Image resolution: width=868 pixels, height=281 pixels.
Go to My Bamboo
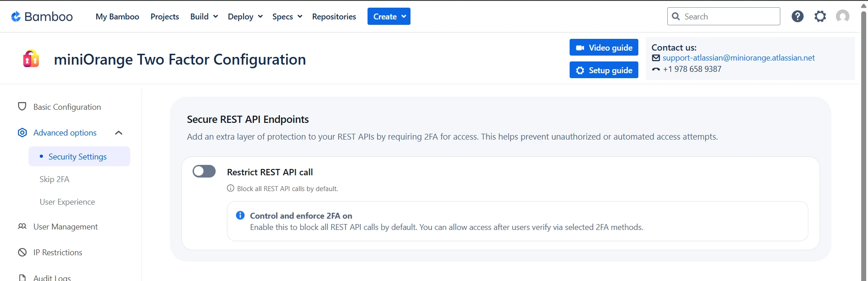(118, 17)
